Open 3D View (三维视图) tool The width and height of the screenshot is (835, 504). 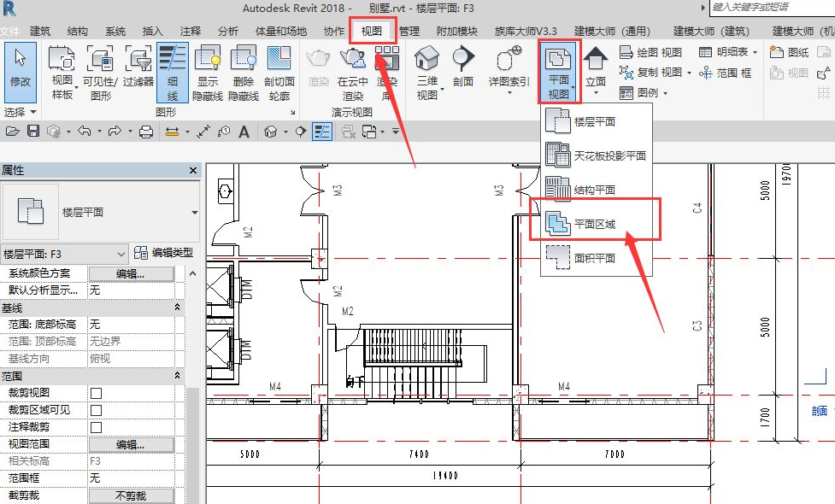pyautogui.click(x=427, y=73)
